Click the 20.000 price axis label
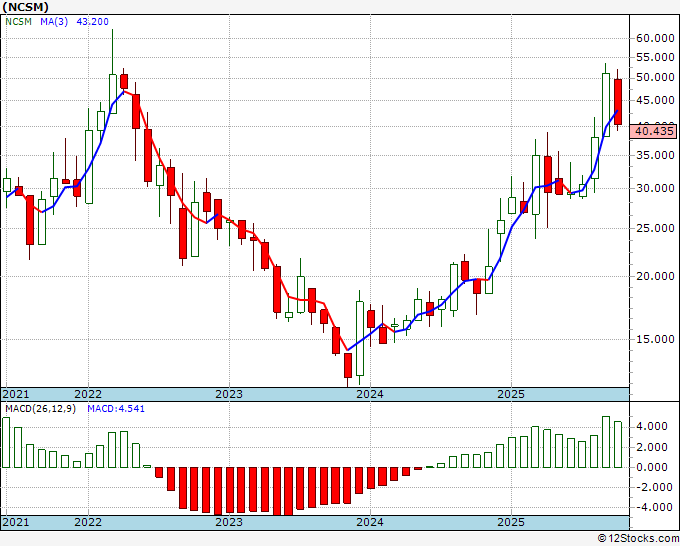The width and height of the screenshot is (680, 546). coord(655,276)
